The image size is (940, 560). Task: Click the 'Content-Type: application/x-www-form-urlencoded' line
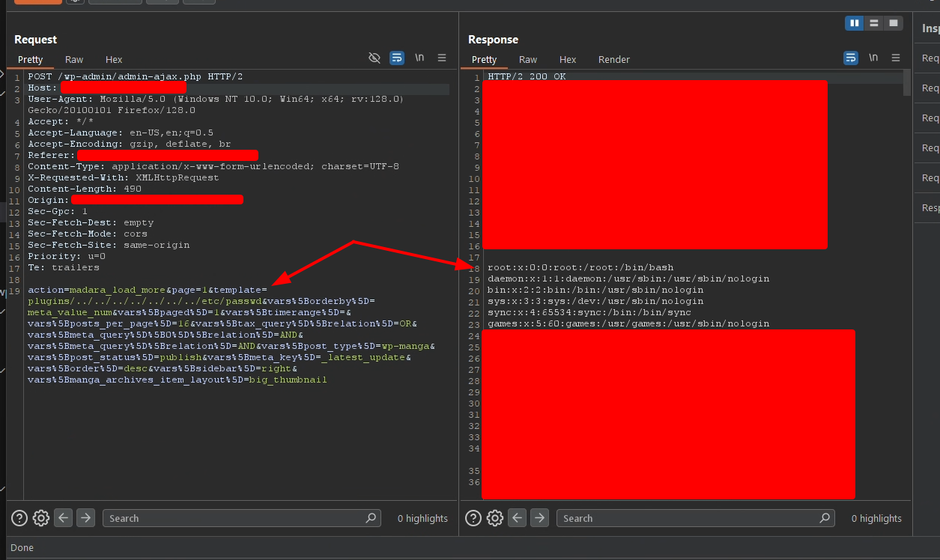[x=213, y=166]
